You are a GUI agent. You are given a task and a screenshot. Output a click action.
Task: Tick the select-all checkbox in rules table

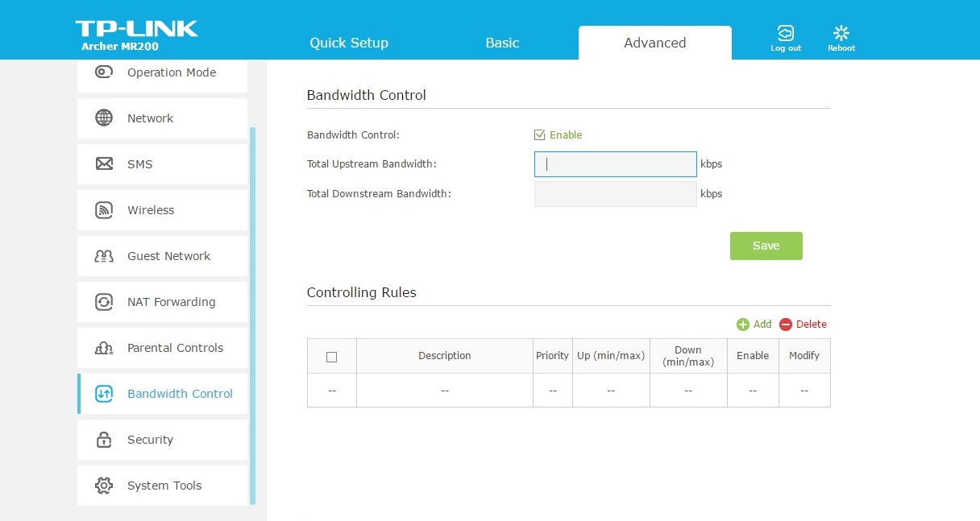(x=331, y=357)
